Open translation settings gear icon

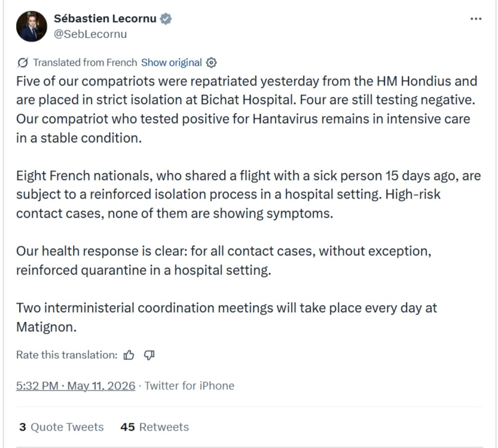click(211, 63)
